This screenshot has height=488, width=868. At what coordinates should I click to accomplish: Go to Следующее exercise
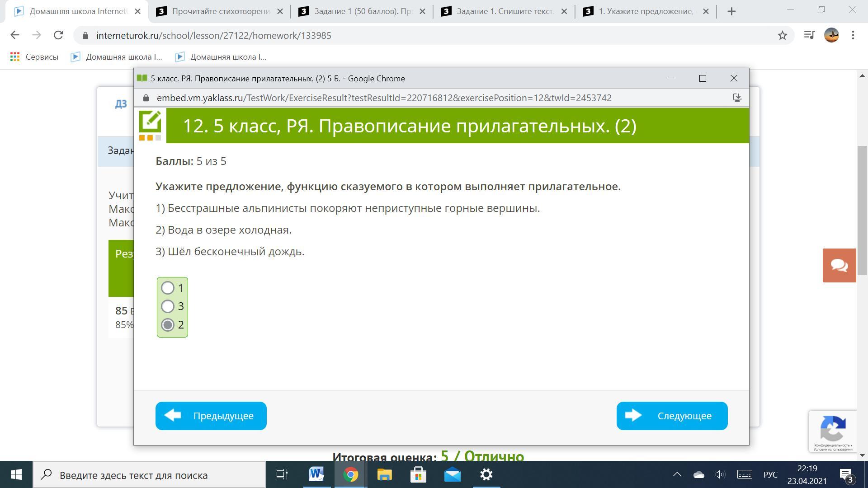(672, 416)
